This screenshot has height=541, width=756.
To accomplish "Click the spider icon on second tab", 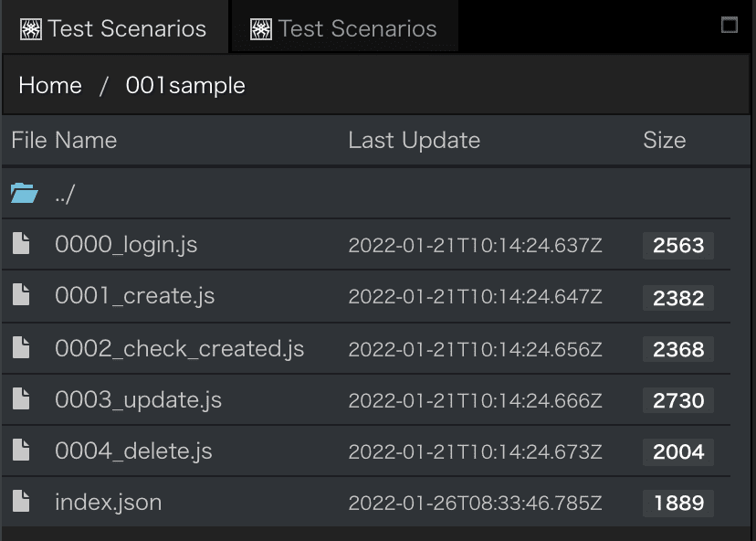I will point(261,29).
